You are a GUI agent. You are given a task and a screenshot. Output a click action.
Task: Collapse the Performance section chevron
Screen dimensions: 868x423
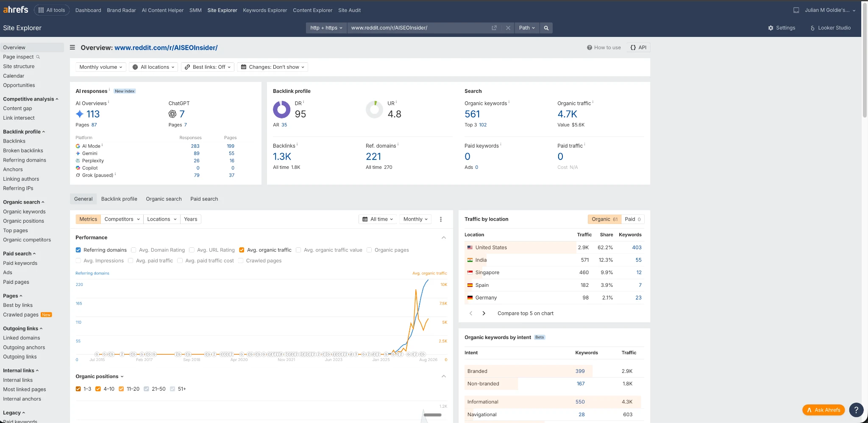[x=444, y=238]
